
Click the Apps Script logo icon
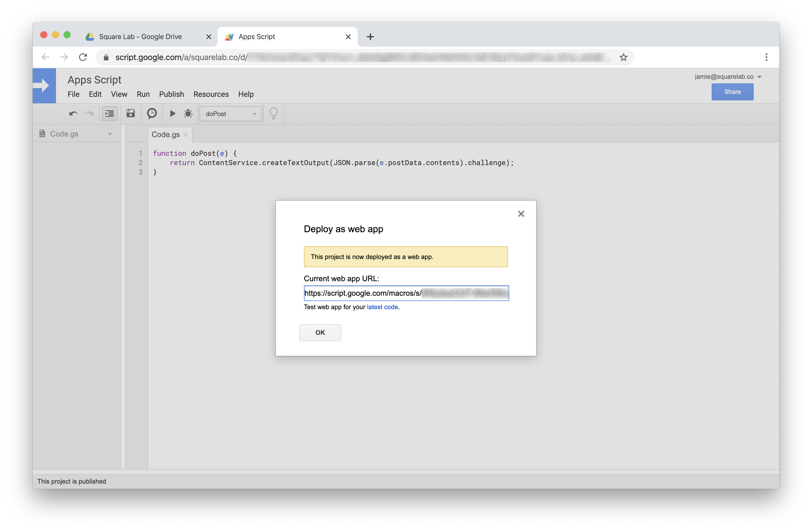[x=45, y=86]
